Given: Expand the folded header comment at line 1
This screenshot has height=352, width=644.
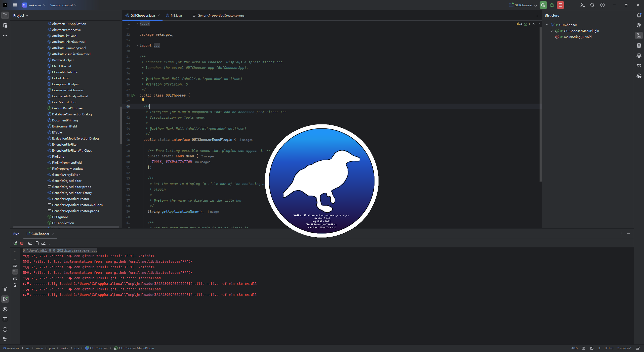Looking at the screenshot, I should pos(137,24).
